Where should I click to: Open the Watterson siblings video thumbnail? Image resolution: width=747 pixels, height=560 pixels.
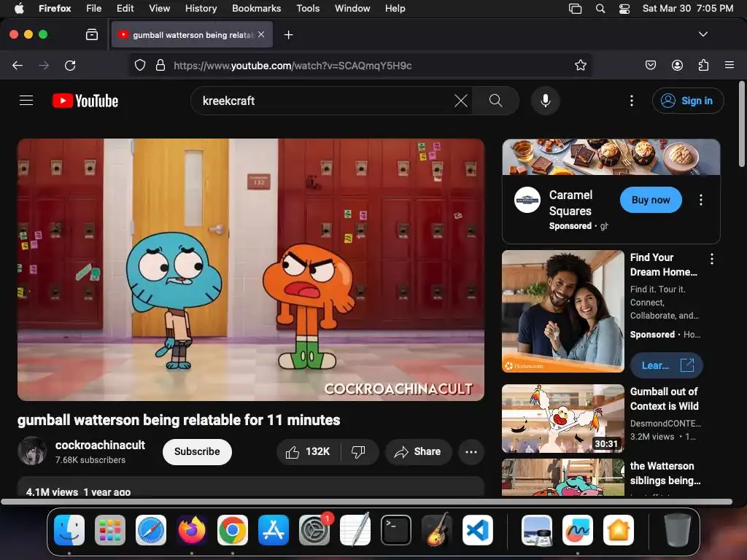point(563,477)
